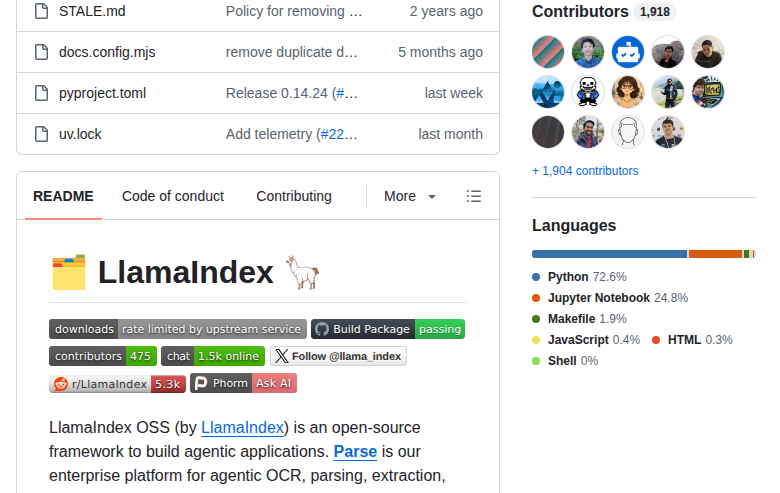This screenshot has width=780, height=493.
Task: Open the cartoon woman with glasses avatar
Action: pyautogui.click(x=628, y=92)
